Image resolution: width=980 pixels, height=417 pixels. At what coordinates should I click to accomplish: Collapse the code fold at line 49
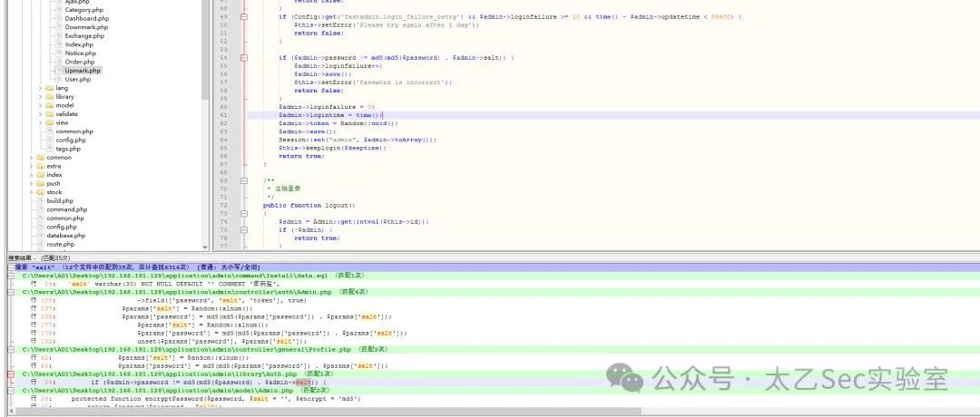pos(244,17)
